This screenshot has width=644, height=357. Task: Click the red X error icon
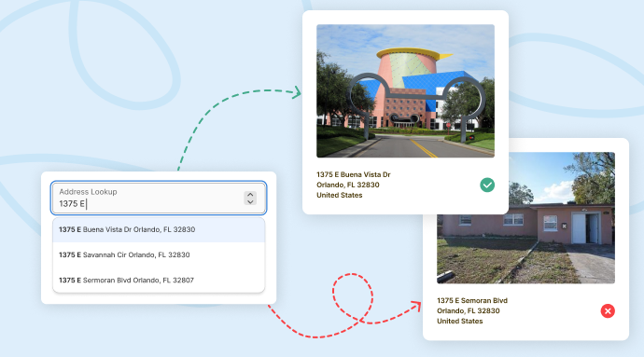608,311
